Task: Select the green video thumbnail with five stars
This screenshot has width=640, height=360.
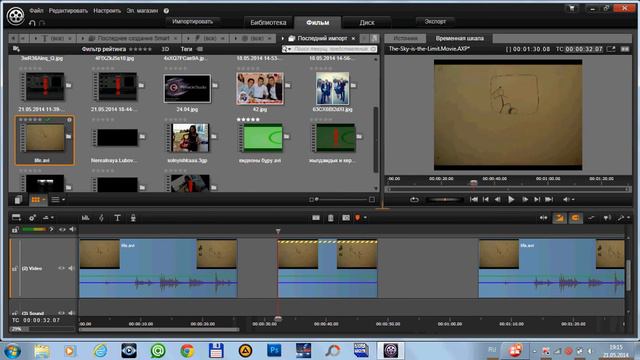Action: pyautogui.click(x=260, y=138)
